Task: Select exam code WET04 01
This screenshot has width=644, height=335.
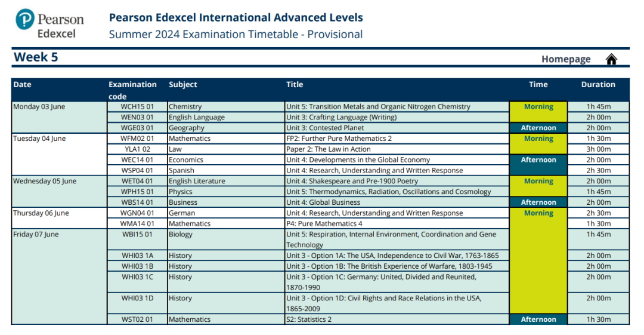Action: click(x=137, y=181)
